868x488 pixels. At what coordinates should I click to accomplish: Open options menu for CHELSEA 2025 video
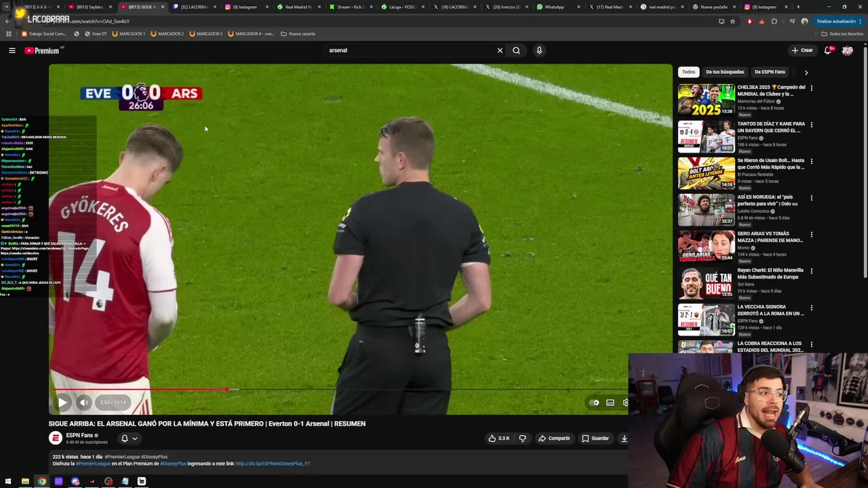811,88
